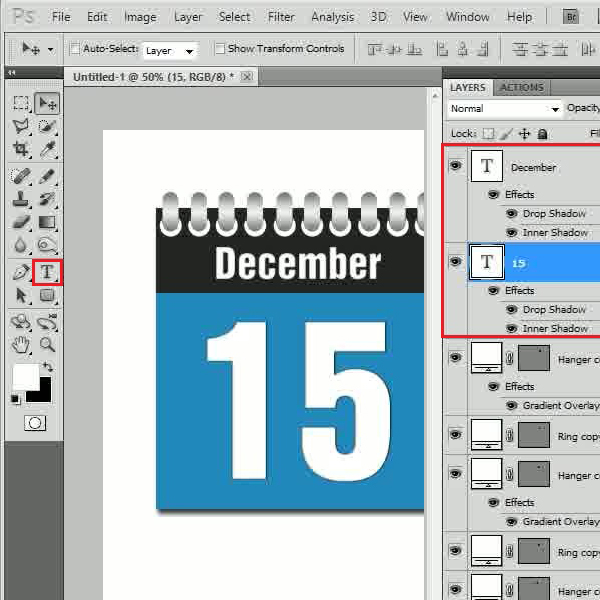This screenshot has height=600, width=600.
Task: Select the Shape tool
Action: click(x=47, y=295)
